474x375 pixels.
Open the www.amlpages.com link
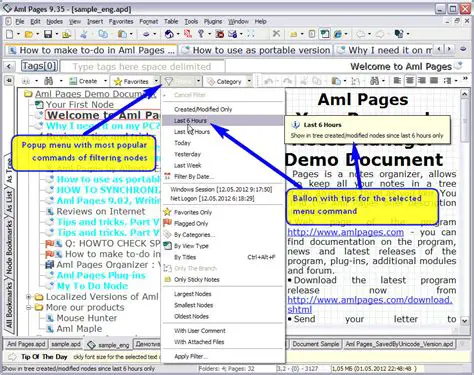346,232
